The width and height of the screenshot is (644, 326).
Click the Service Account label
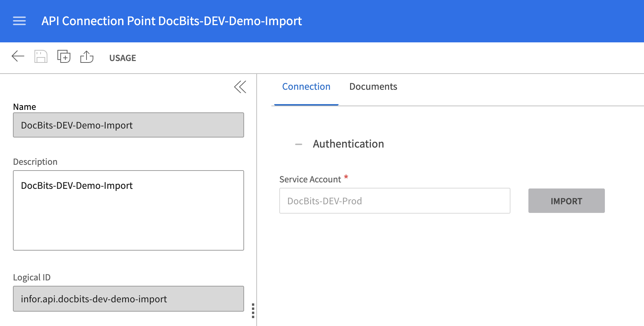310,180
